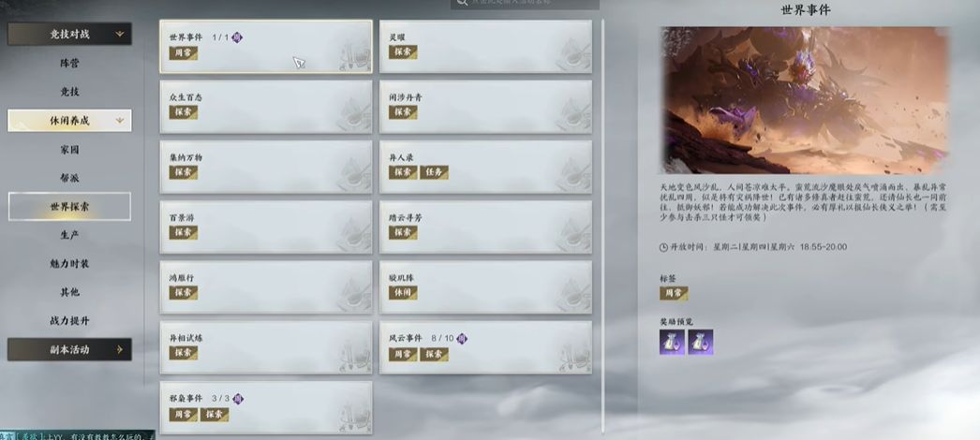The height and width of the screenshot is (440, 980).
Task: Click the purple badge next to 风云事件
Action: click(x=461, y=338)
